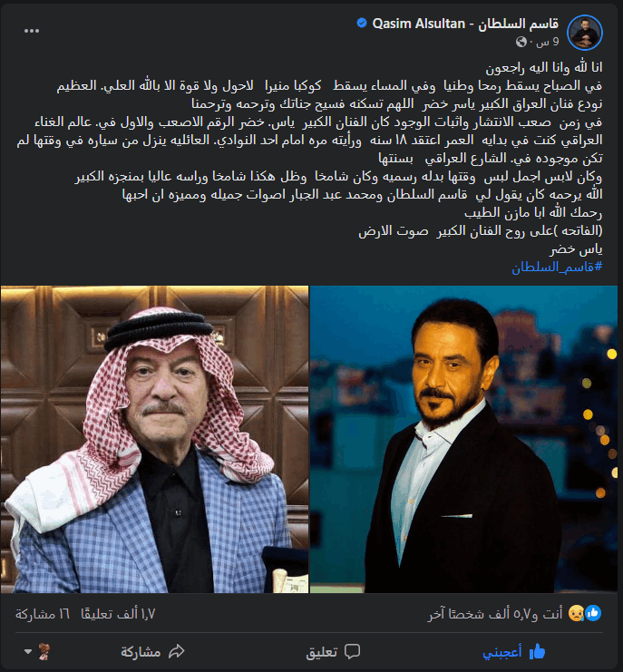Open Qasim Alsultan profile picture
The height and width of the screenshot is (672, 623).
585,32
